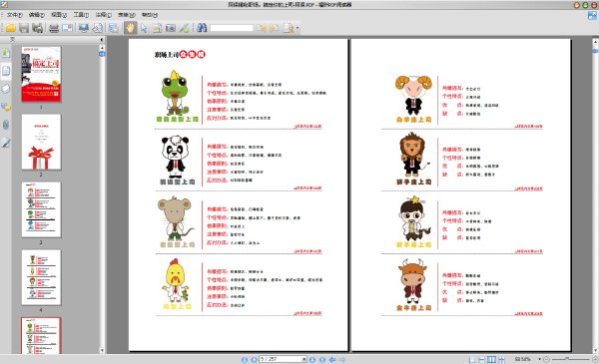Open the Edit menu
The width and height of the screenshot is (599, 364).
click(37, 15)
